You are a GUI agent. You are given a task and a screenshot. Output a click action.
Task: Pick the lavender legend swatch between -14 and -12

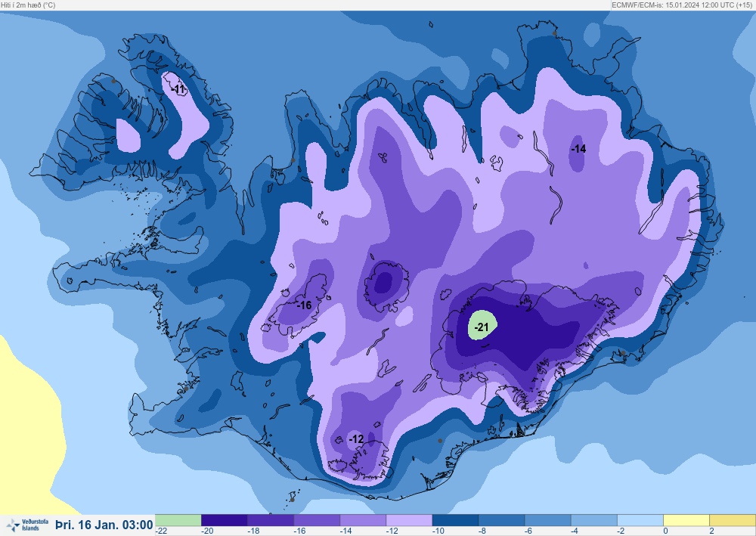363,520
